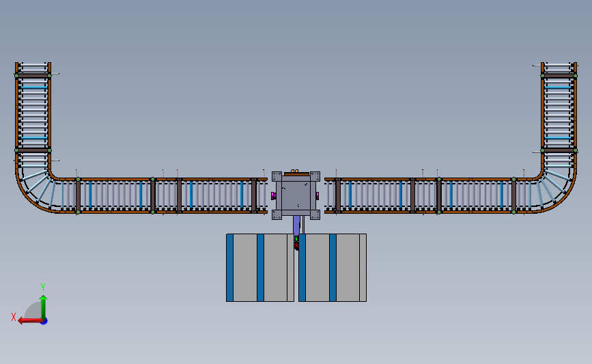This screenshot has width=592, height=364.
Task: Select the left gray pallet block below conveyor
Action: (260, 267)
